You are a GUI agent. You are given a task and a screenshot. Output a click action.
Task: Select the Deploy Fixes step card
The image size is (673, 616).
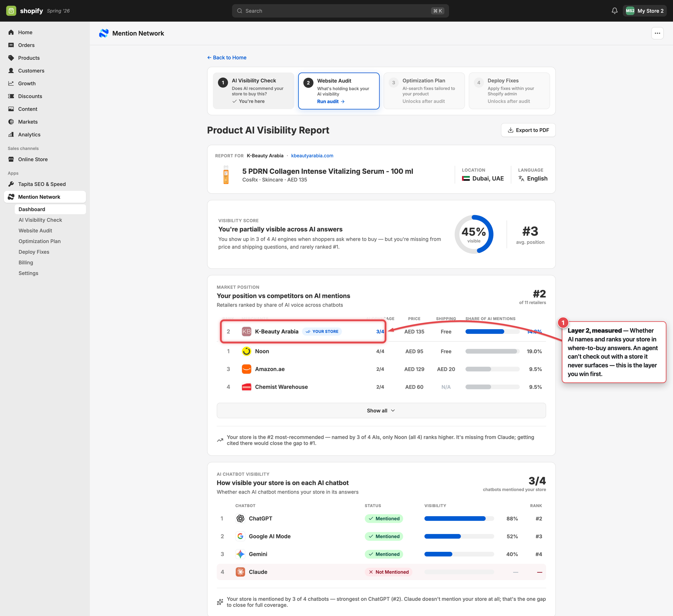tap(509, 91)
